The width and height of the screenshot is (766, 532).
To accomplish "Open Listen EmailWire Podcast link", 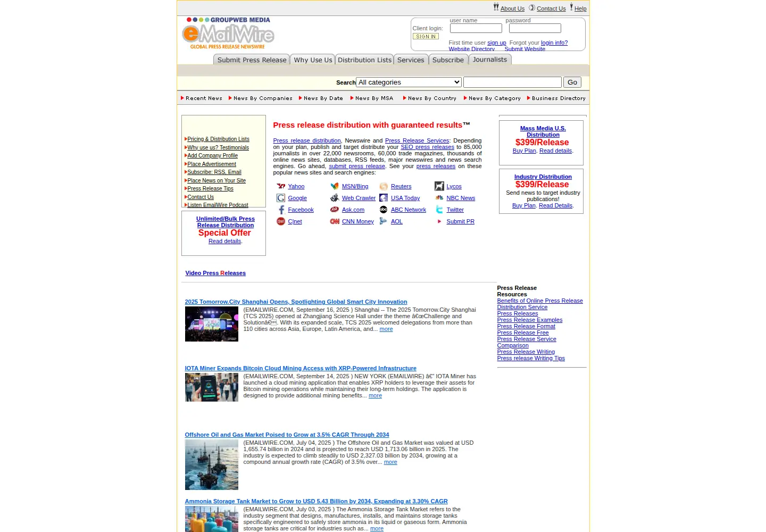I will tap(218, 205).
